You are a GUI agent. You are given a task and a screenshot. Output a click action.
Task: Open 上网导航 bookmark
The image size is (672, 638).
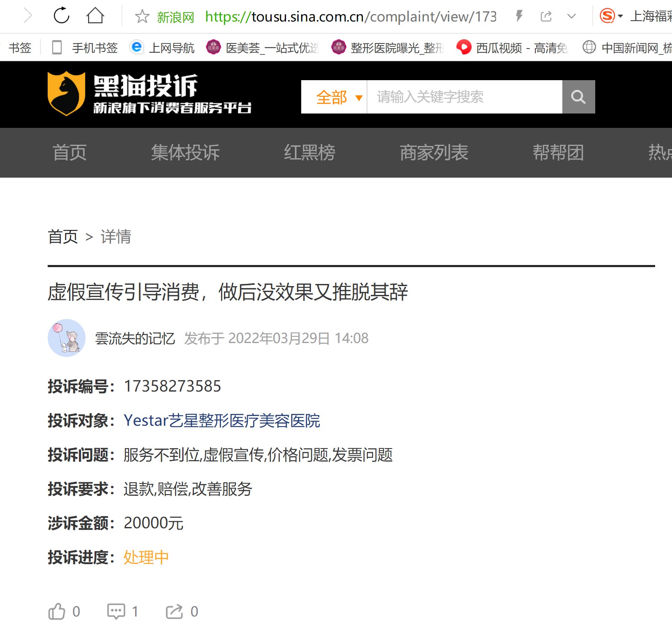162,48
